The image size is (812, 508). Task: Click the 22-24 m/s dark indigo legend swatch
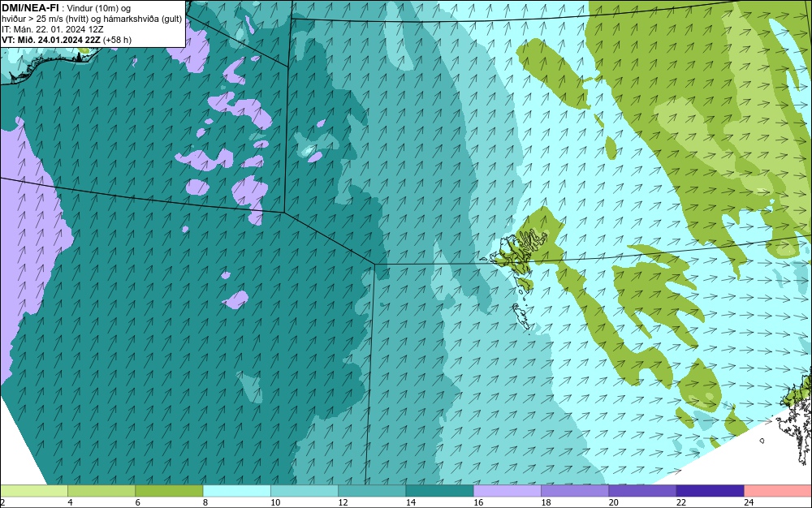point(710,491)
